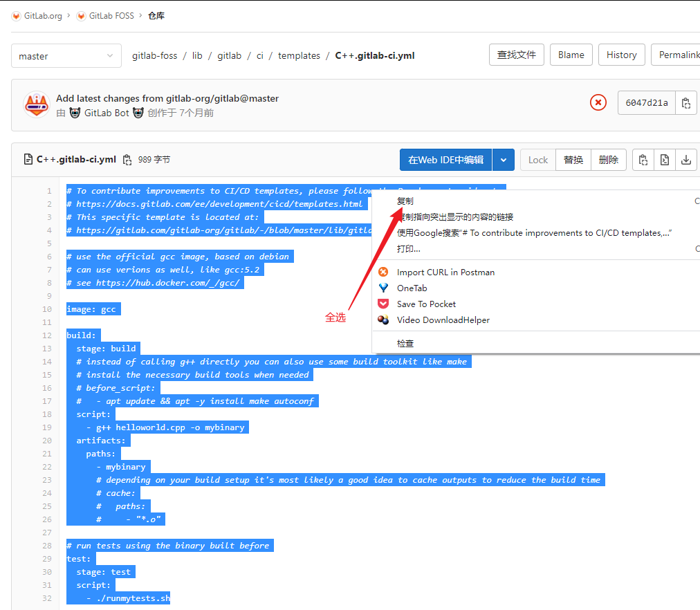
Task: View the file History
Action: 621,55
